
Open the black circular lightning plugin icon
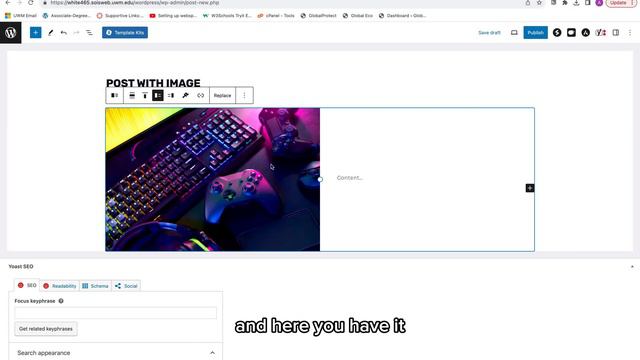click(x=557, y=33)
